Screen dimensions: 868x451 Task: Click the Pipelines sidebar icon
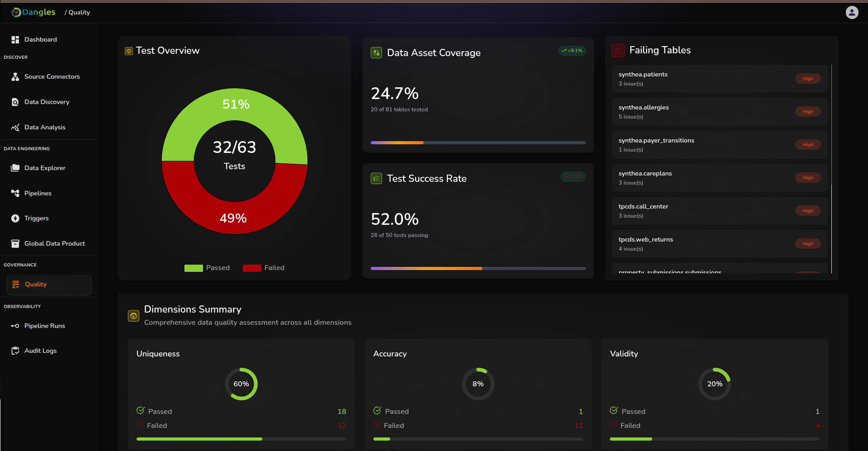coord(15,194)
